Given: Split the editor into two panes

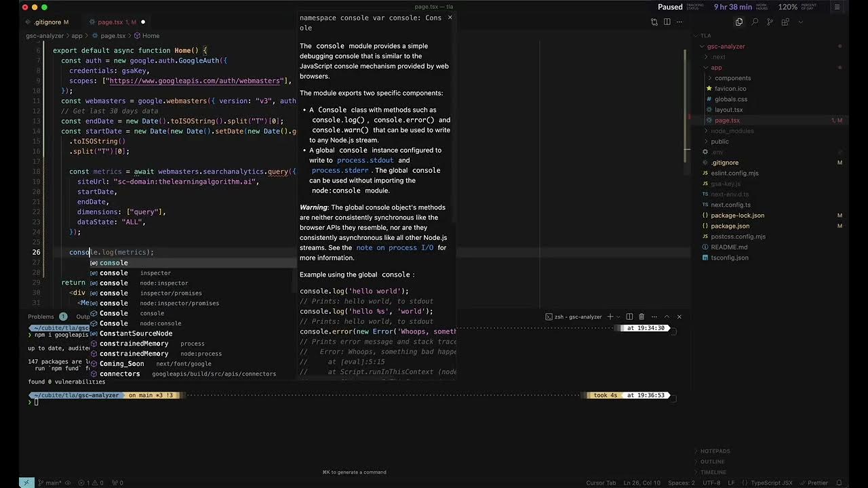Looking at the screenshot, I should click(x=667, y=22).
